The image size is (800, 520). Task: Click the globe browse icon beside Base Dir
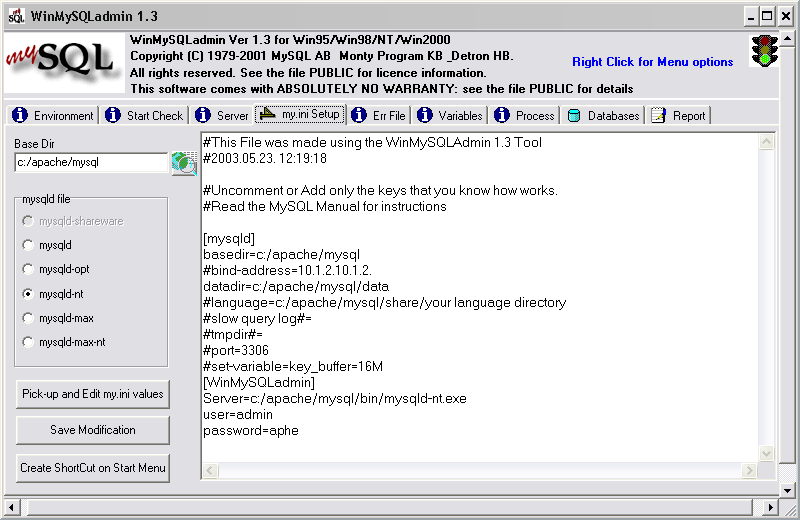[183, 163]
